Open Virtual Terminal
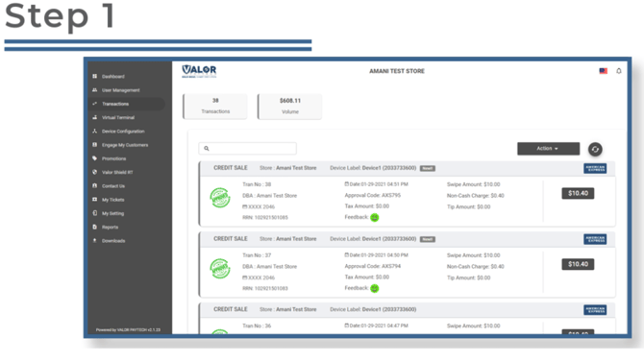 (118, 117)
